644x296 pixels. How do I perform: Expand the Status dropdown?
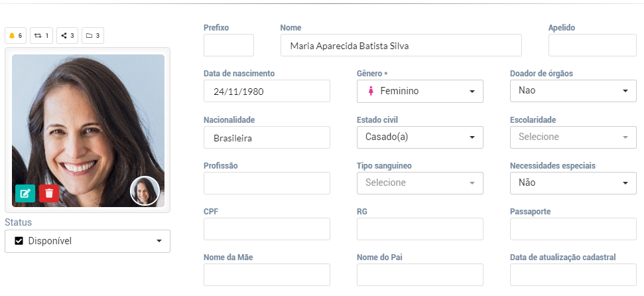click(x=88, y=241)
